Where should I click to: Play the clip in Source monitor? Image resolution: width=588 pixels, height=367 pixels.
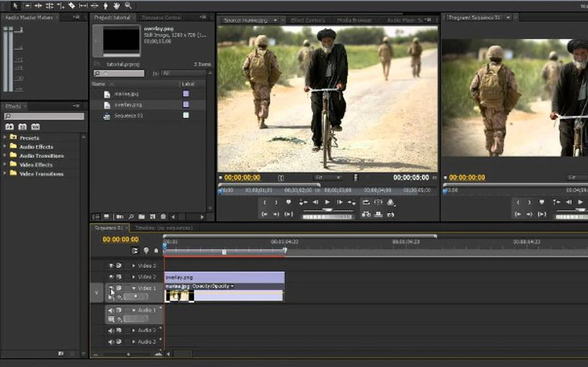click(327, 203)
